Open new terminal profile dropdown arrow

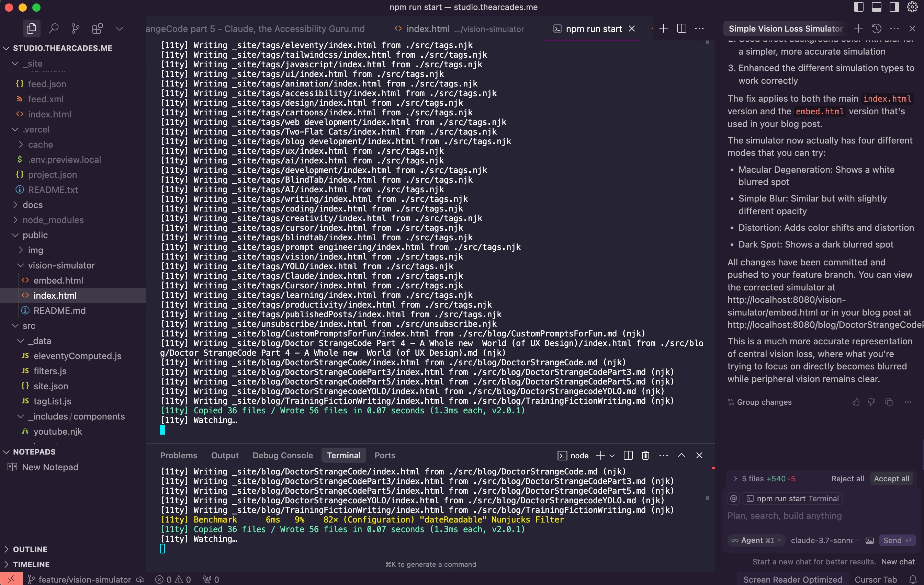tap(612, 455)
